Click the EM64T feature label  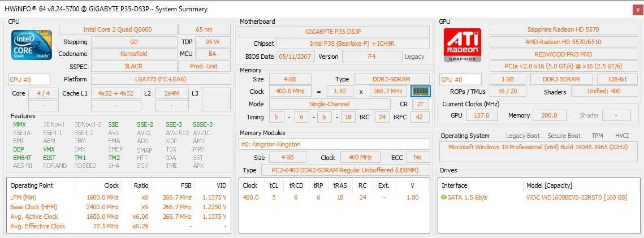(x=23, y=158)
